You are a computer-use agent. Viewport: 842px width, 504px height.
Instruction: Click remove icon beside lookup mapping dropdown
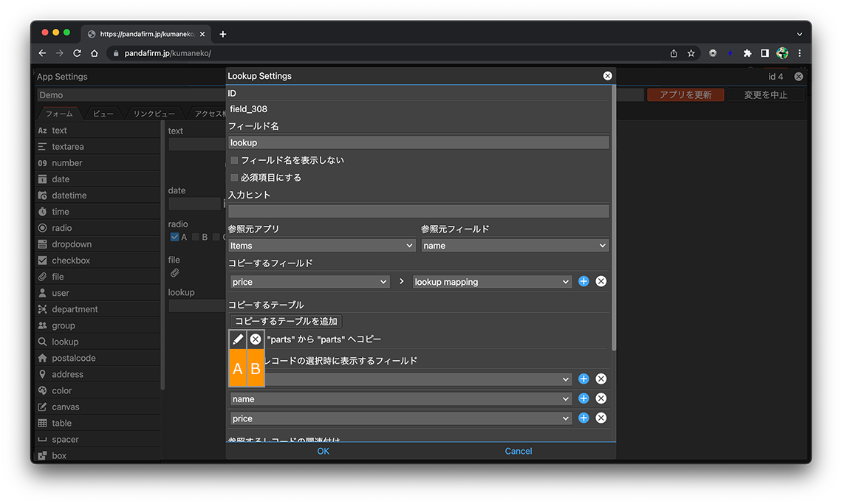[x=601, y=281]
